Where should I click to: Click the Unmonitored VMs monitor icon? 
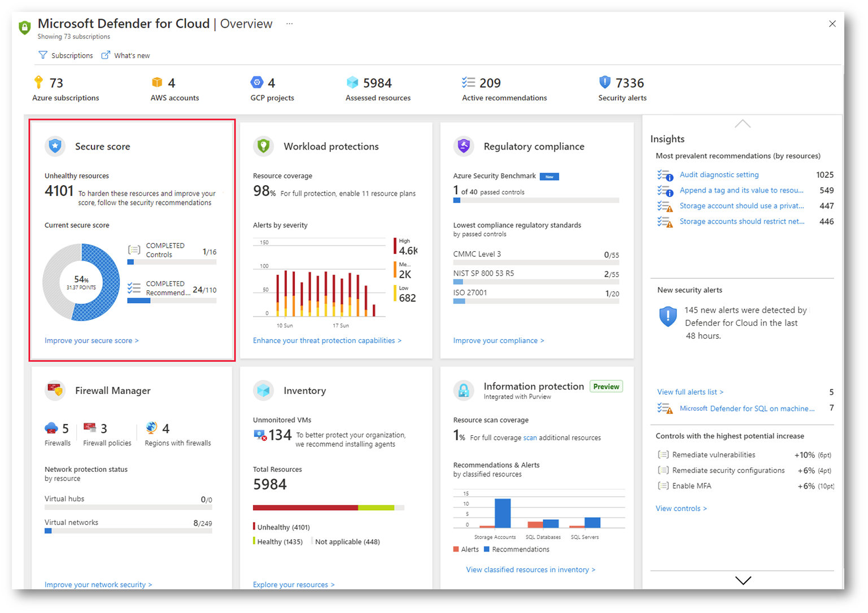[x=260, y=435]
